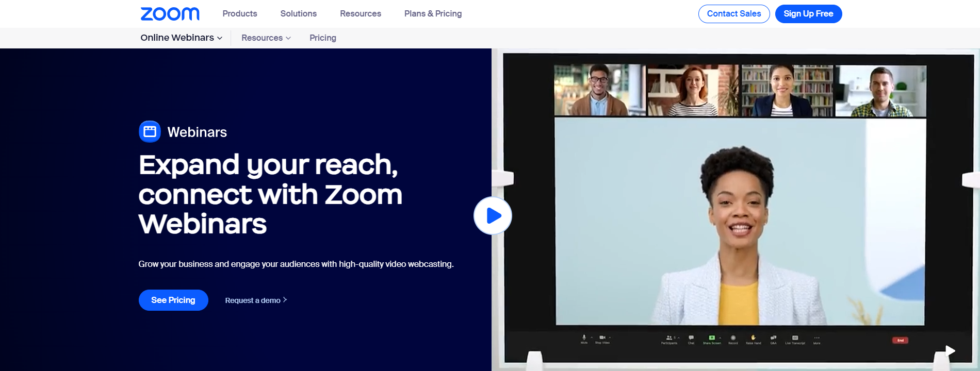
Task: Expand the Online Webinars dropdown
Action: tap(181, 38)
